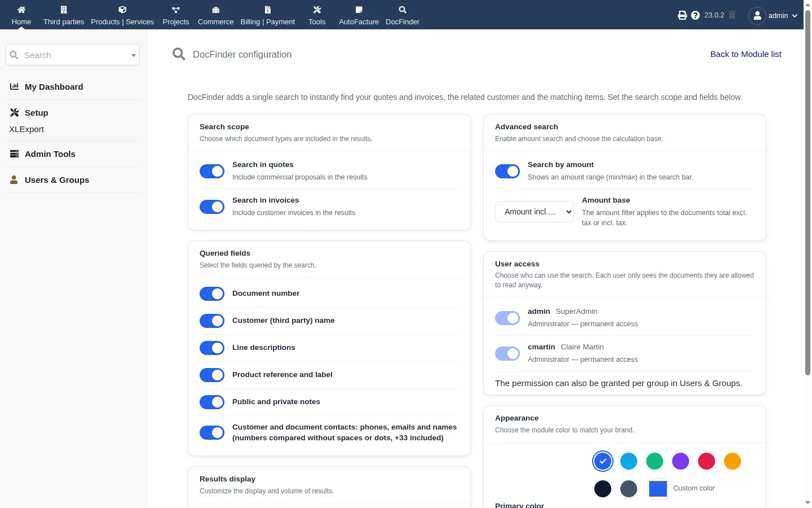Open Billing | Payment invoice icon
This screenshot has height=508, width=812.
click(268, 10)
